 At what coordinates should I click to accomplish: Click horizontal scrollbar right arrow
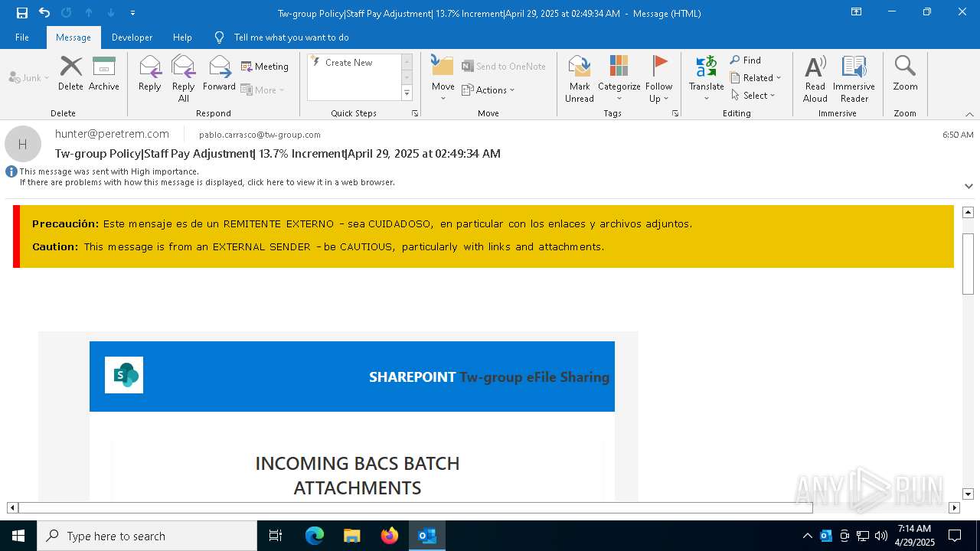[954, 507]
